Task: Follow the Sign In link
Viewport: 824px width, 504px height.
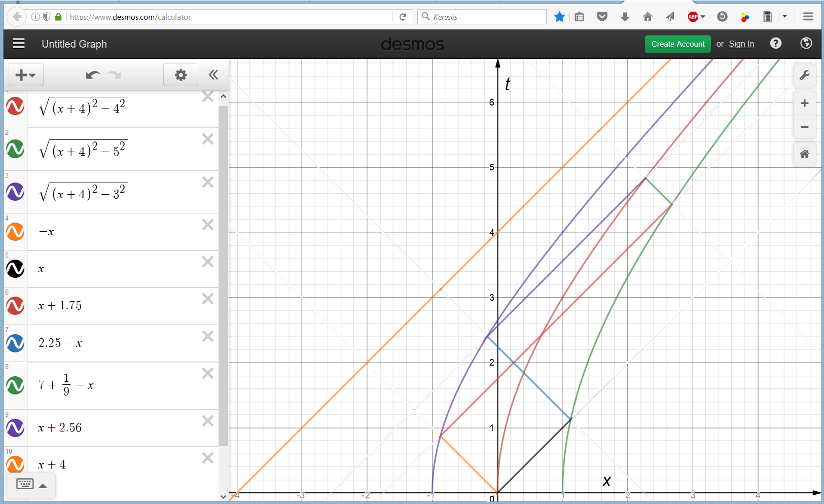Action: (x=741, y=44)
